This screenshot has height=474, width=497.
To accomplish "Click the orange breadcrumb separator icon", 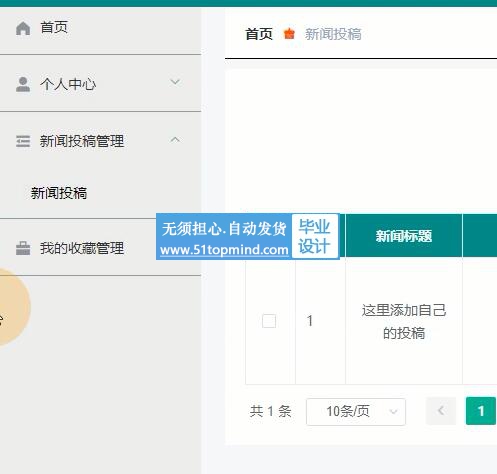I will (289, 34).
